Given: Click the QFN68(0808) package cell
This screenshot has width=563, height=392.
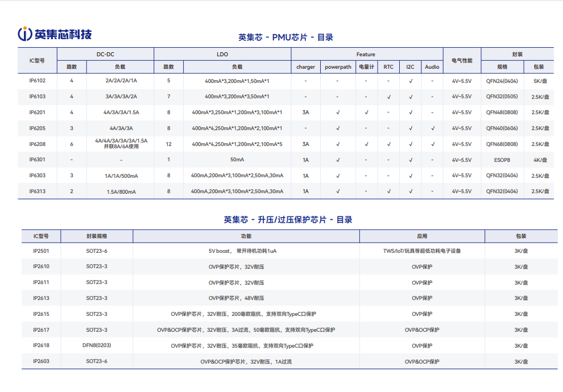Looking at the screenshot, I should tap(502, 144).
